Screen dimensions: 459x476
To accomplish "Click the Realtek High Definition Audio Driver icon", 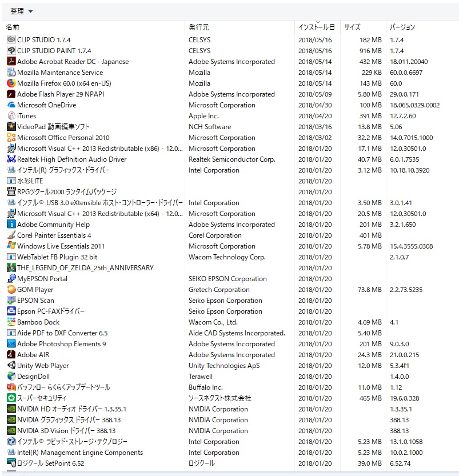I will [11, 159].
